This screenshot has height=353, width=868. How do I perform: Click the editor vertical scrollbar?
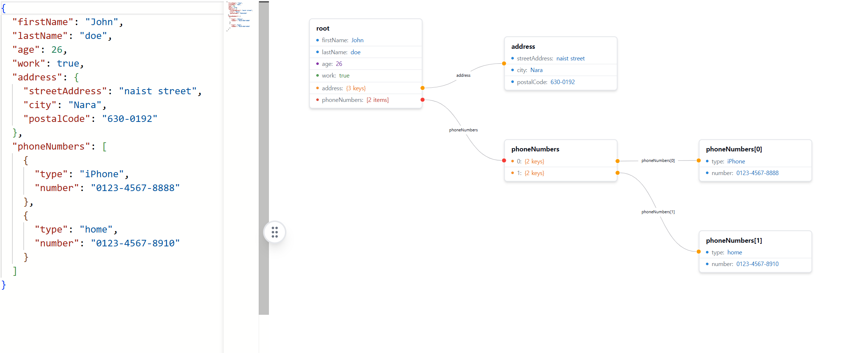tap(264, 158)
